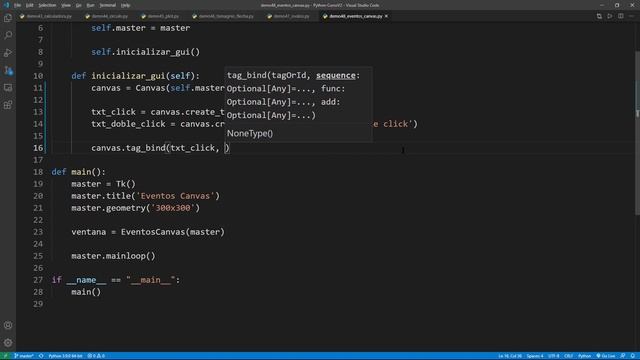This screenshot has height=360, width=640.
Task: Click txt_doble_click variable on line 14
Action: click(128, 124)
